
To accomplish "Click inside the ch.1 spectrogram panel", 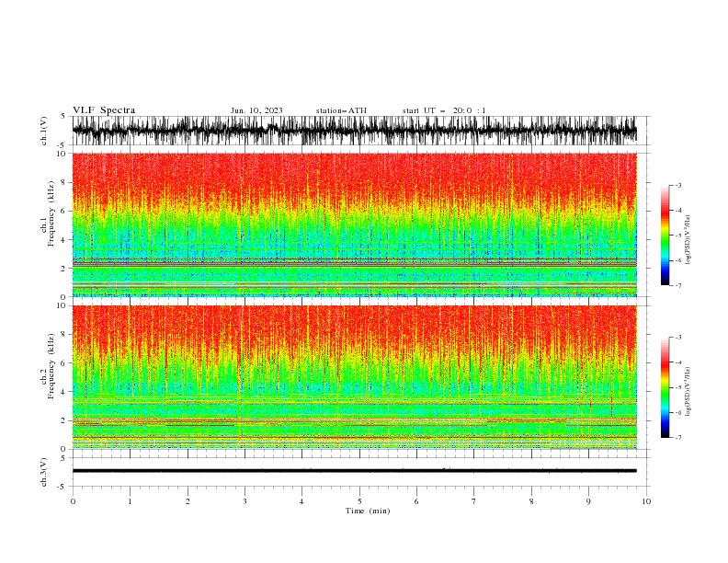I will tap(354, 224).
